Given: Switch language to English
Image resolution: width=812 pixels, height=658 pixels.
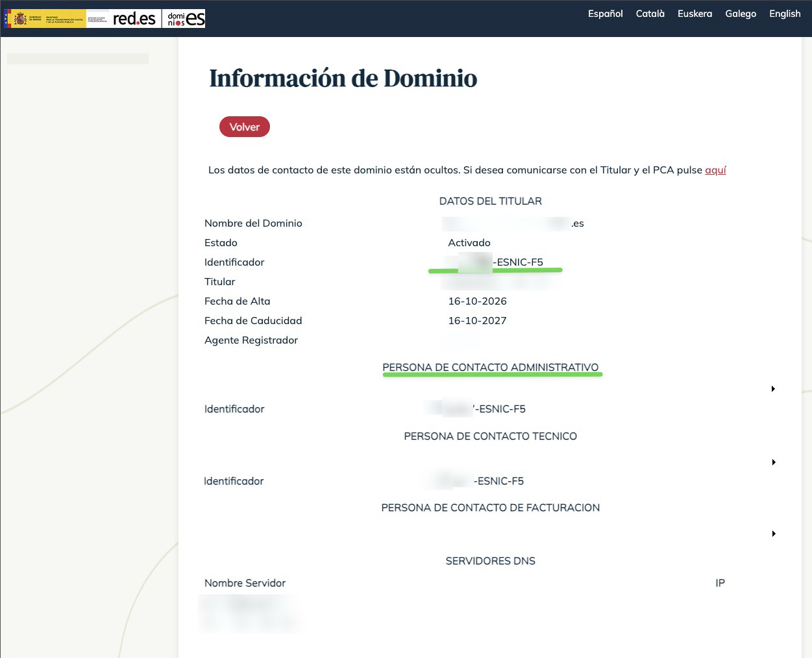Looking at the screenshot, I should pos(785,14).
